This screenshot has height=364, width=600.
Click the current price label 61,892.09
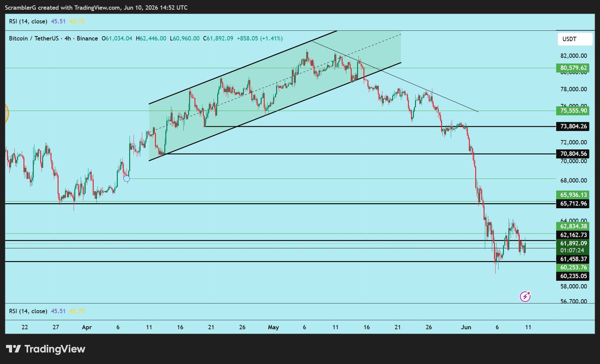[573, 243]
